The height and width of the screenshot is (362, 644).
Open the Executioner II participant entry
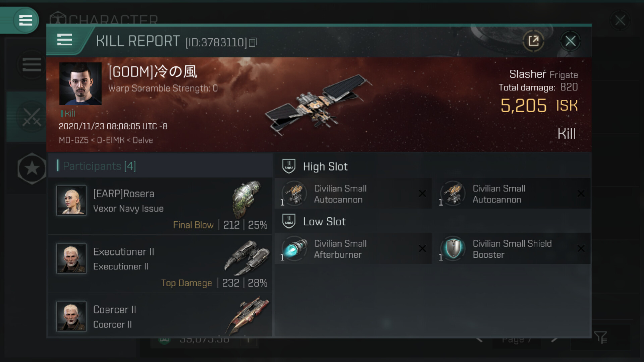coord(160,264)
